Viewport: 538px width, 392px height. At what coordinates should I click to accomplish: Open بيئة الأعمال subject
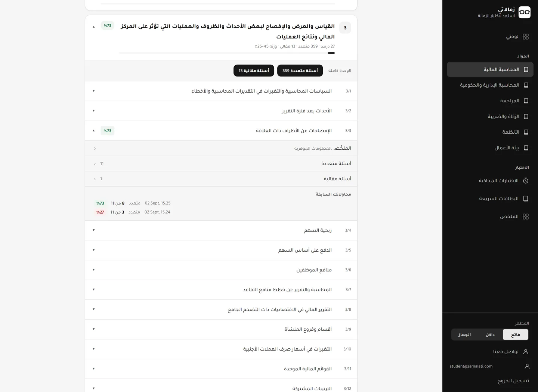click(490, 148)
